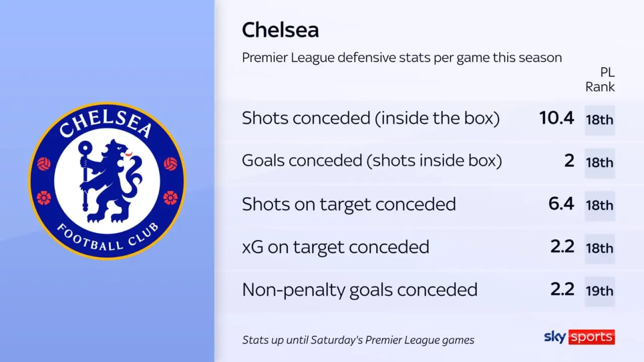Click the Chelsea club crest logo
Image resolution: width=644 pixels, height=362 pixels.
click(x=107, y=181)
